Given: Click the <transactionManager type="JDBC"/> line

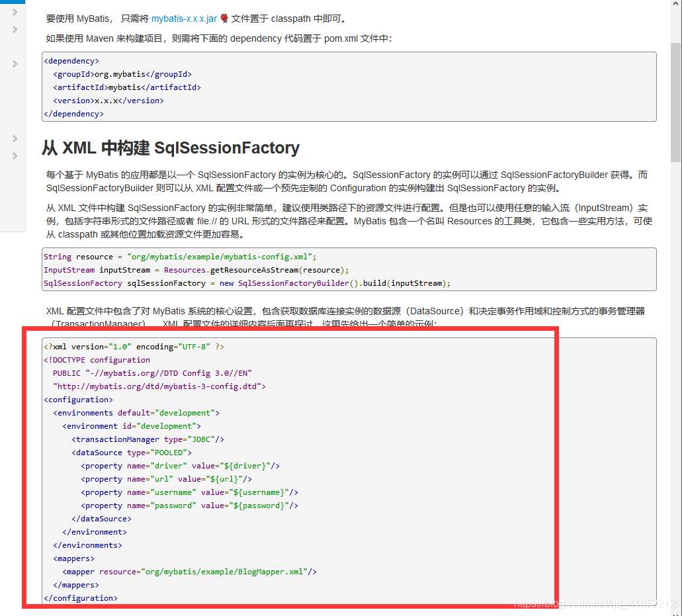Looking at the screenshot, I should click(148, 439).
